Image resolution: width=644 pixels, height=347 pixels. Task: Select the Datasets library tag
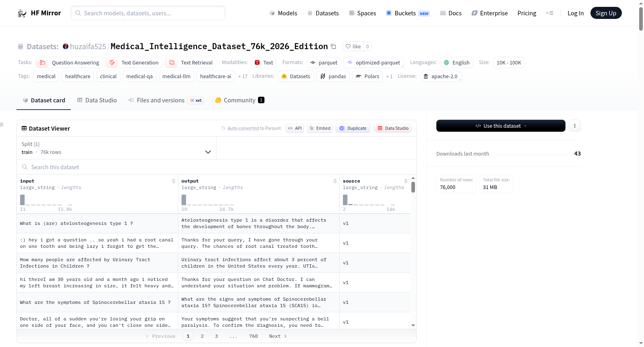click(296, 76)
